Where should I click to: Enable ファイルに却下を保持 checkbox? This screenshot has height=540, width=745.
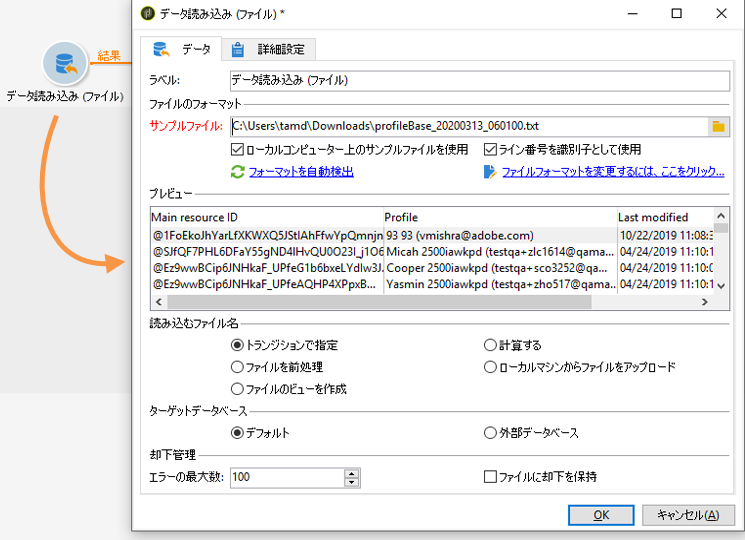click(x=490, y=476)
